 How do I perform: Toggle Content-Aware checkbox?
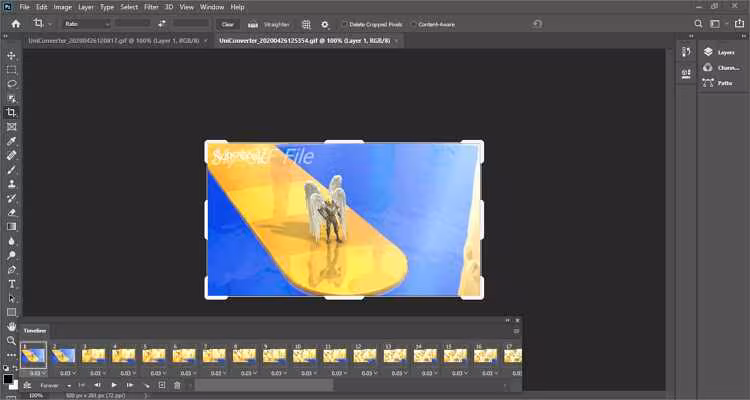tap(413, 24)
